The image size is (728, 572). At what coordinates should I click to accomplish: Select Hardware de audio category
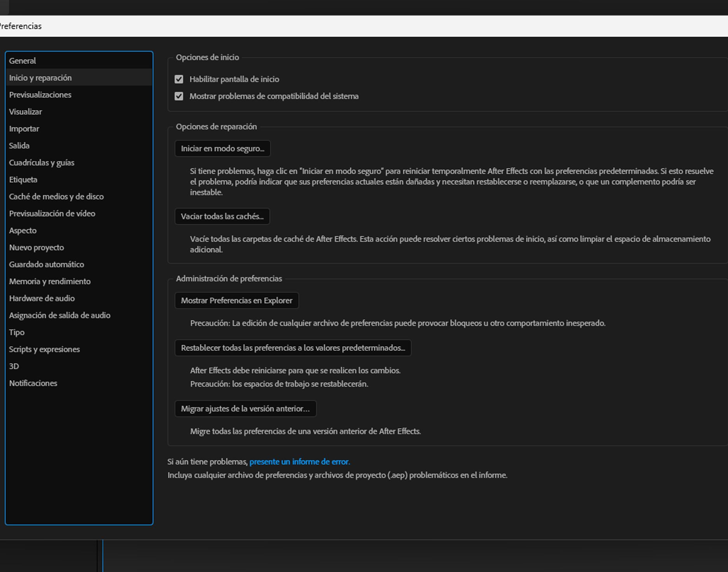pos(79,298)
